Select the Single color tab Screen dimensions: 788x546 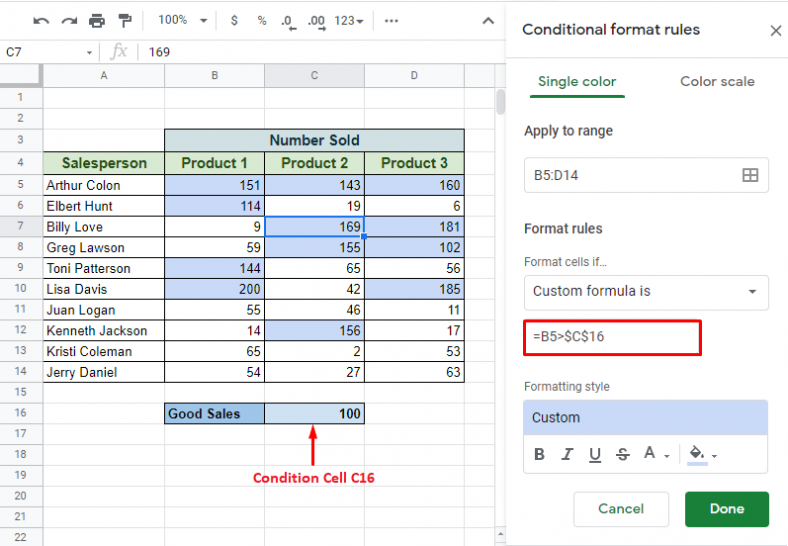pyautogui.click(x=577, y=82)
